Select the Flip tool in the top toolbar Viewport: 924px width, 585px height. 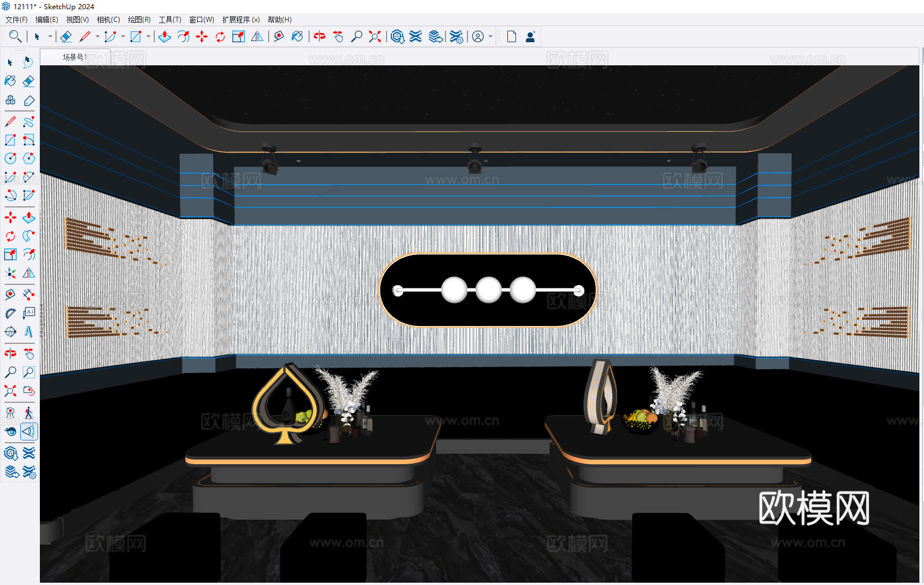tap(257, 36)
